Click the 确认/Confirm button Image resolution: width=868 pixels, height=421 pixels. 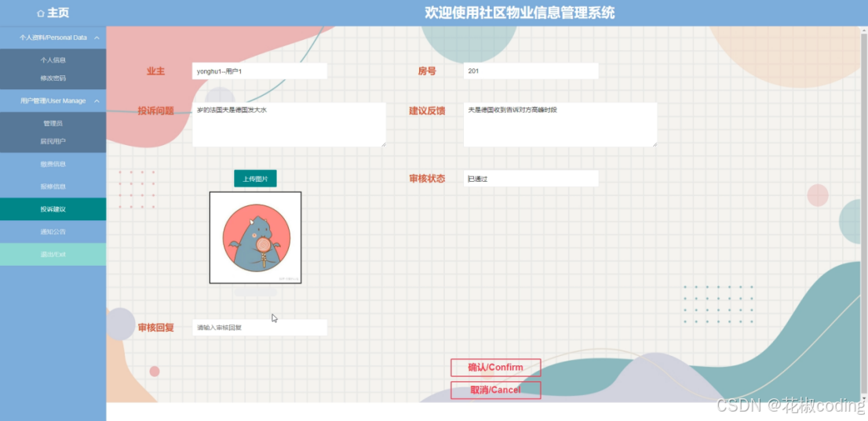pos(495,368)
